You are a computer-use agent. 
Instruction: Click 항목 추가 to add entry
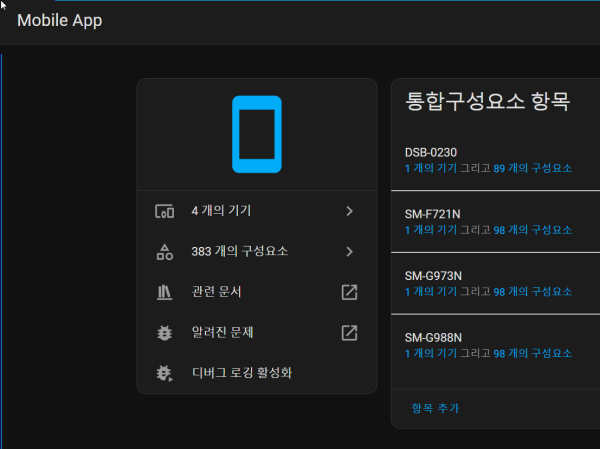(435, 408)
